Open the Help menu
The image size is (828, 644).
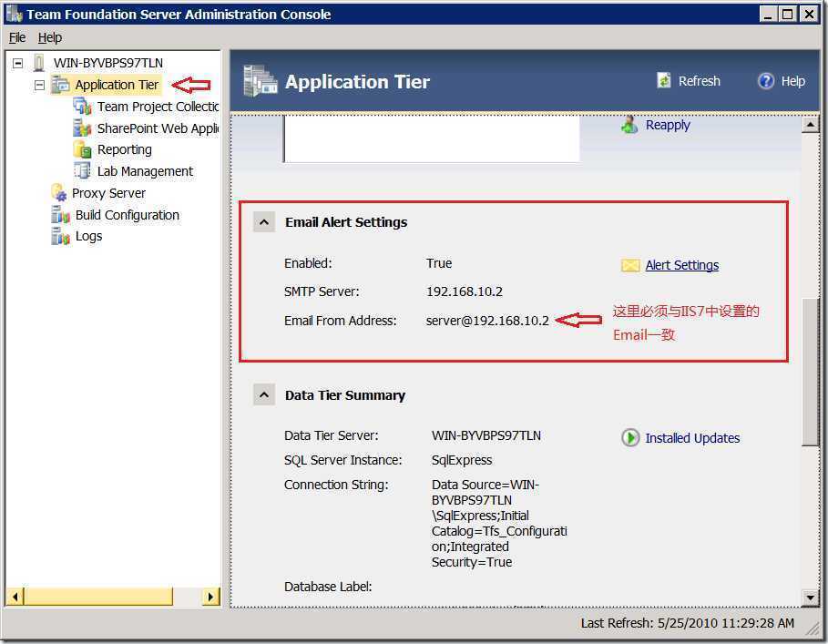click(x=49, y=37)
